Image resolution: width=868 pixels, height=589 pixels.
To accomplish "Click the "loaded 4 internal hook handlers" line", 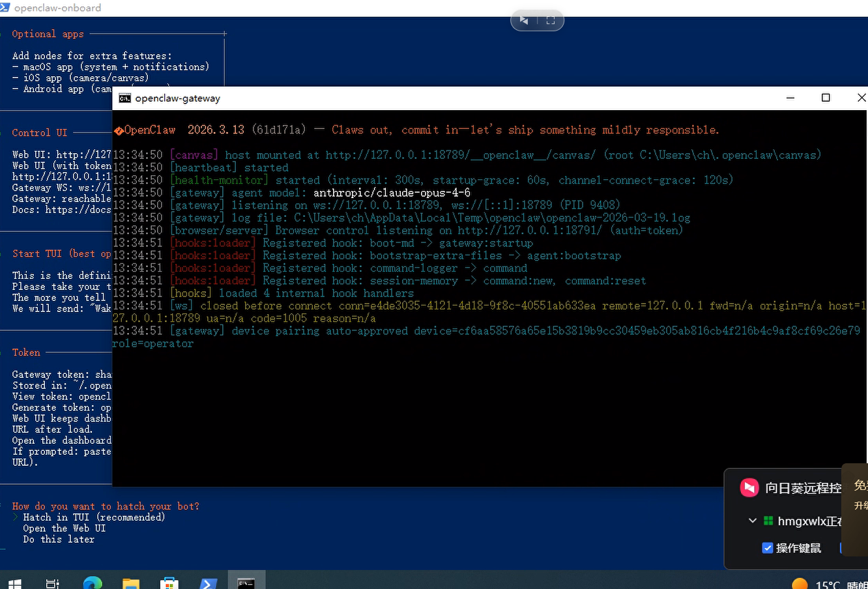I will tap(263, 293).
